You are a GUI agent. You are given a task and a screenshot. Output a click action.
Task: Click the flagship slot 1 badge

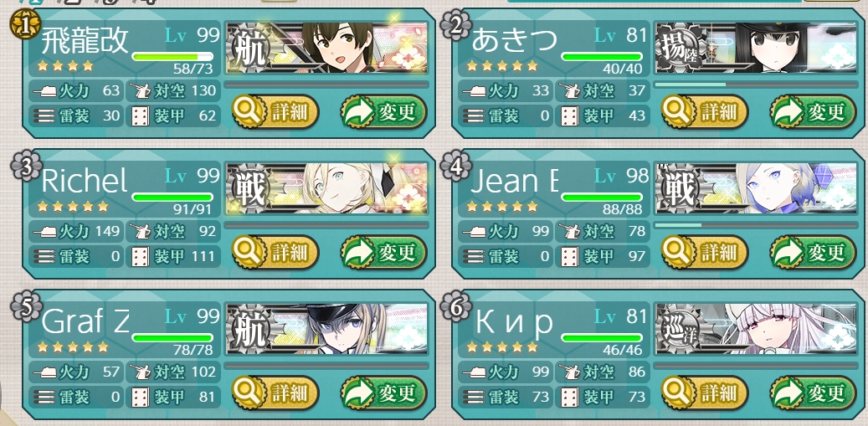[x=25, y=25]
